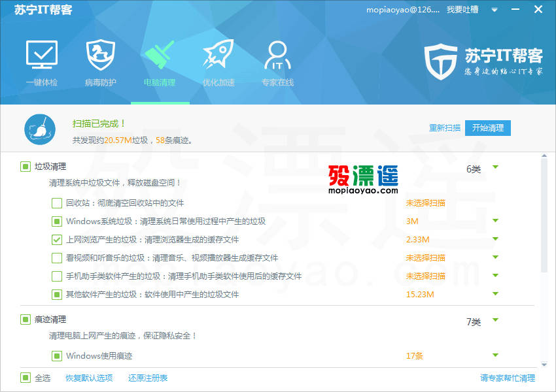Click the 还原注册表 link
The height and width of the screenshot is (392, 556).
pos(148,378)
